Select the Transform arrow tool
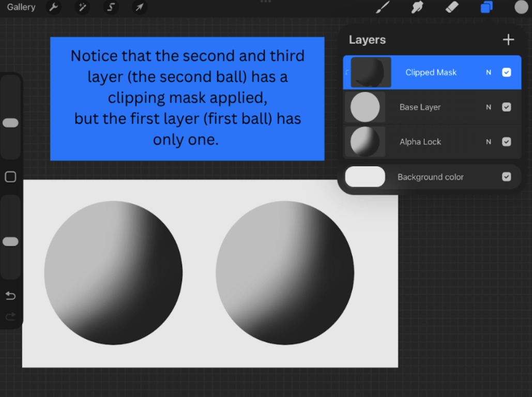Screen dimensions: 532x397 [x=140, y=7]
